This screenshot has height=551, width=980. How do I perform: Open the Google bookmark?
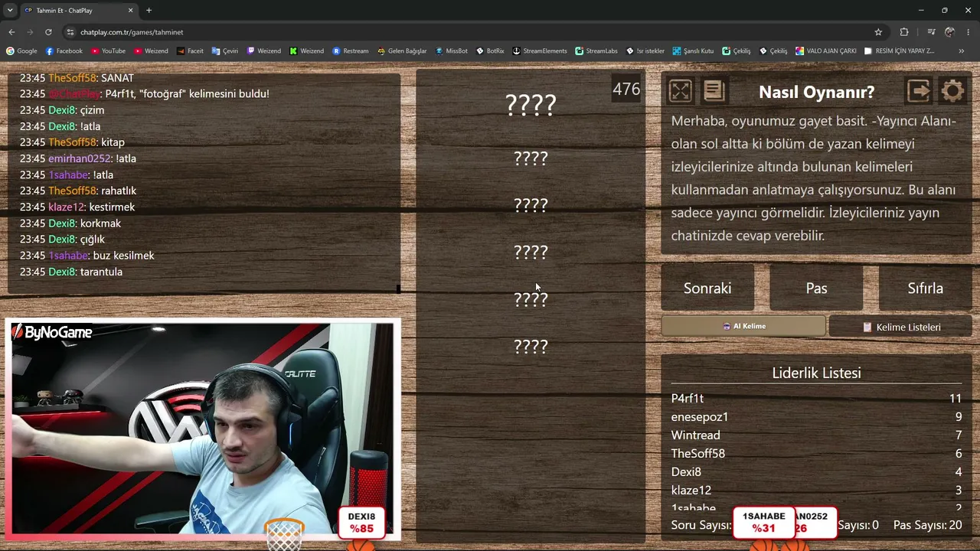[21, 51]
